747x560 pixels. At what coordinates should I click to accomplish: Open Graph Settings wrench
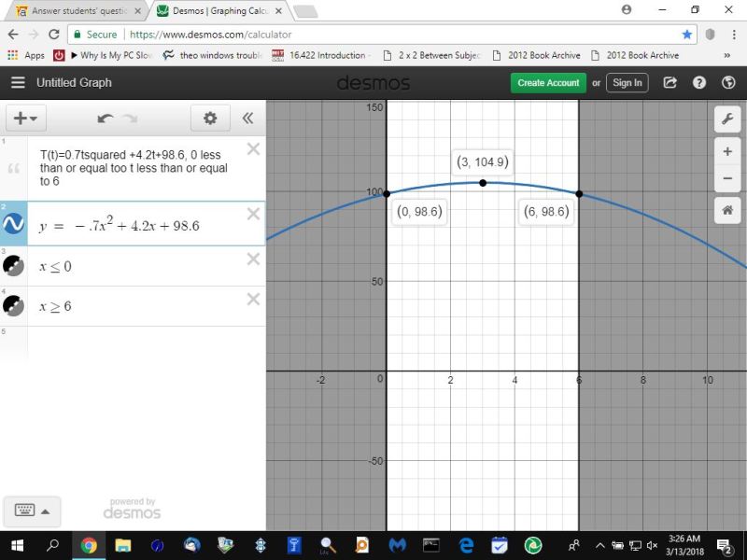[727, 119]
